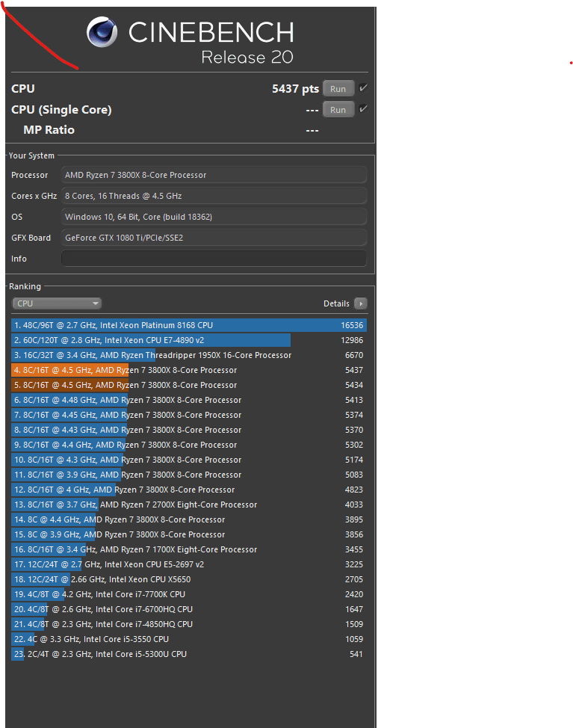Click the Details label in Ranking
Image resolution: width=573 pixels, height=728 pixels.
(x=336, y=303)
